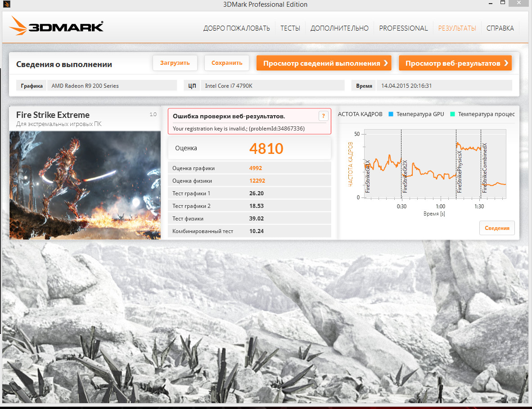
Task: Go to the PROFESSIONAL tab
Action: click(x=403, y=28)
